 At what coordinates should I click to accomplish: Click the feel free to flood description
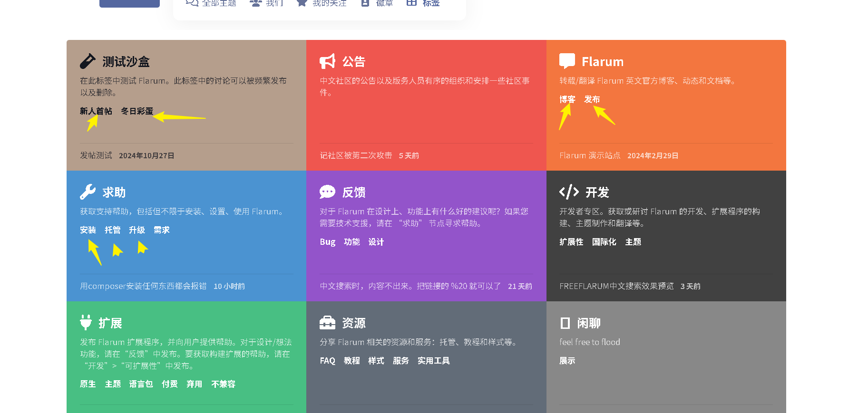click(x=590, y=342)
